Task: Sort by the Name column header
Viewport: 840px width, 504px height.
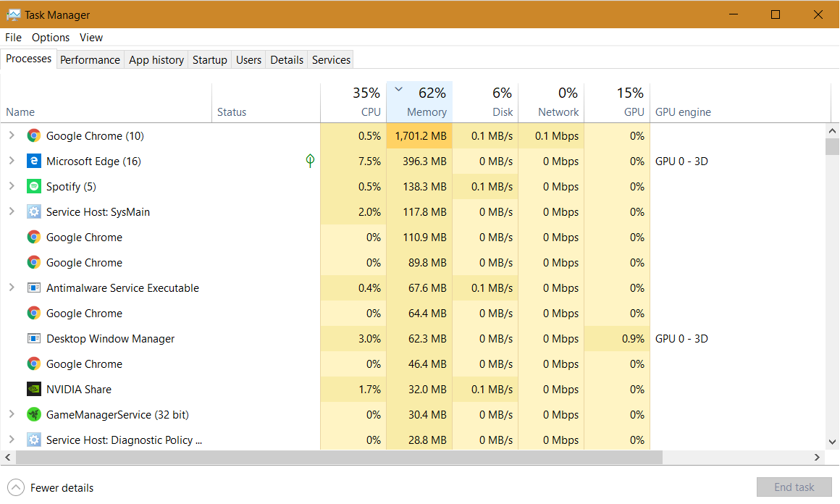Action: pos(106,103)
